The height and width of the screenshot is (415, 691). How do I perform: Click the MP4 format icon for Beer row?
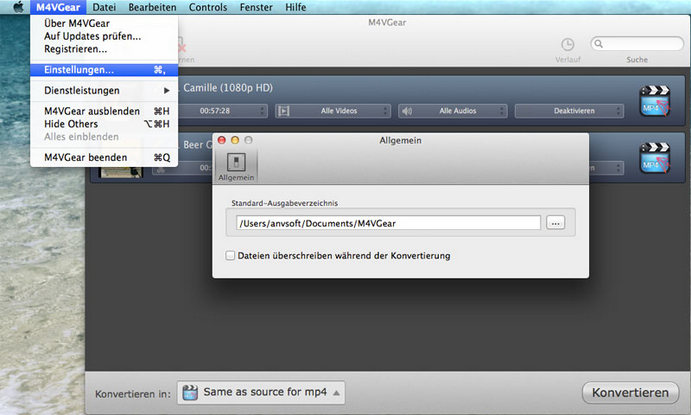655,158
